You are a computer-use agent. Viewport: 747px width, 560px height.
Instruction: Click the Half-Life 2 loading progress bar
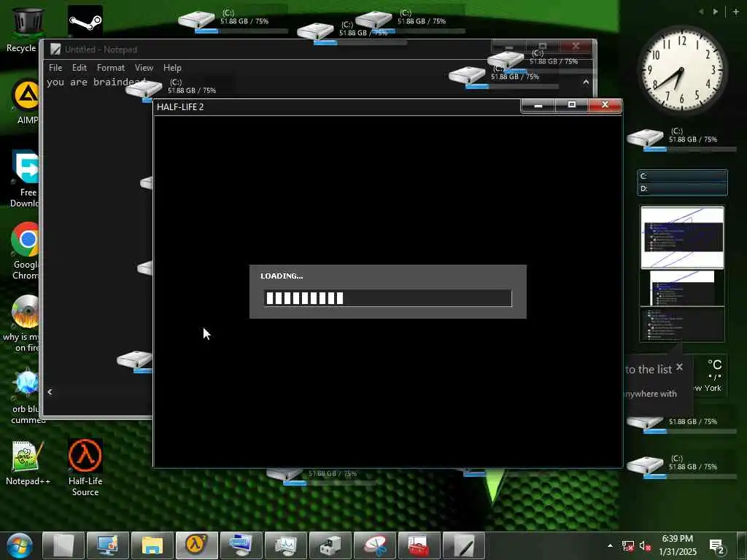tap(388, 298)
